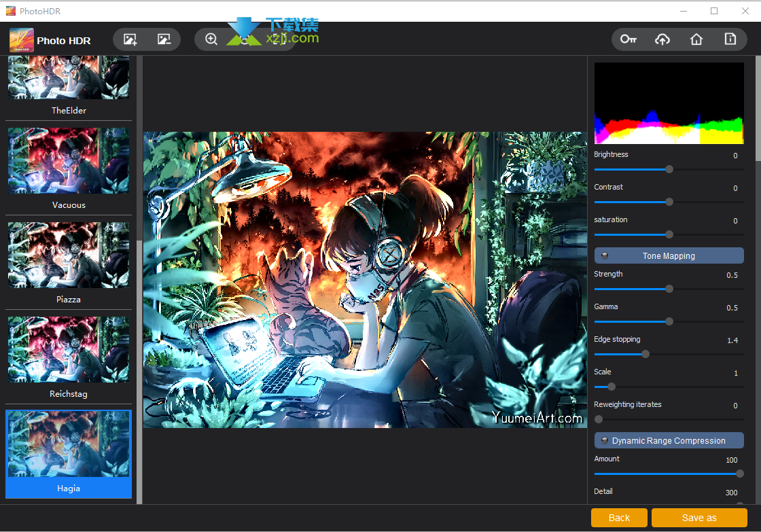761x532 pixels.
Task: Click the Photo HDR app logo
Action: pos(21,40)
